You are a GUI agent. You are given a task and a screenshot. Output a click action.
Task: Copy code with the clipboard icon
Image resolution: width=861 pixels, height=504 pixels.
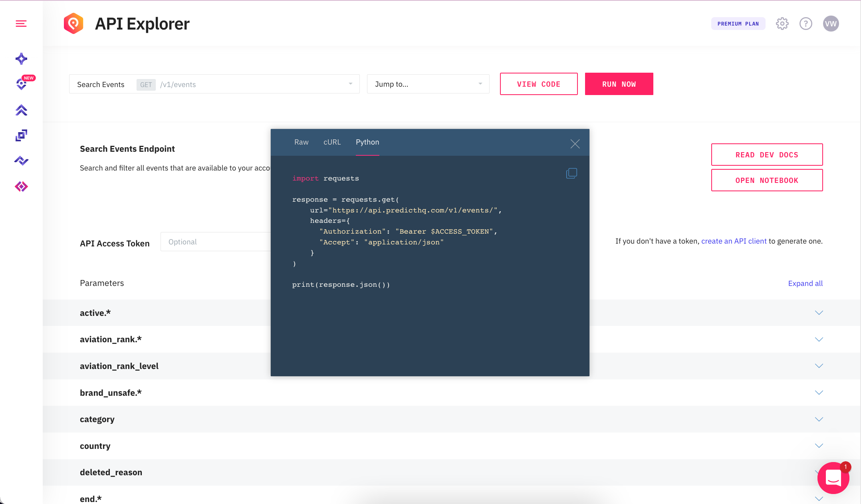[571, 173]
